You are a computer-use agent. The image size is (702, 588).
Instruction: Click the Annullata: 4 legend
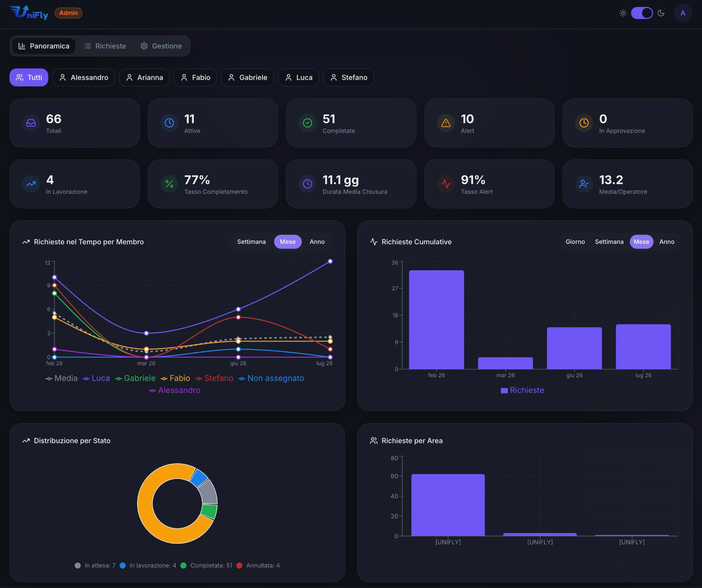pyautogui.click(x=258, y=565)
